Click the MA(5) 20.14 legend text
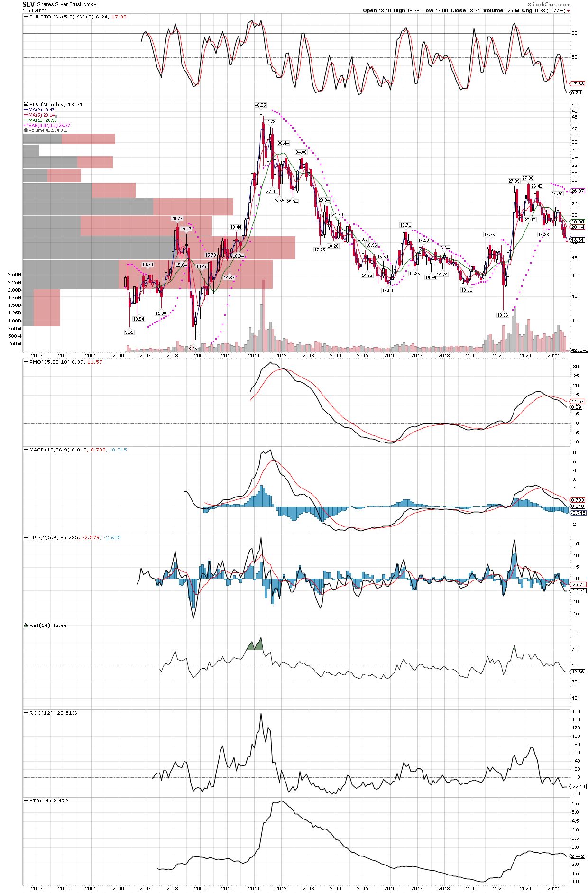This screenshot has width=588, height=893. tap(41, 115)
